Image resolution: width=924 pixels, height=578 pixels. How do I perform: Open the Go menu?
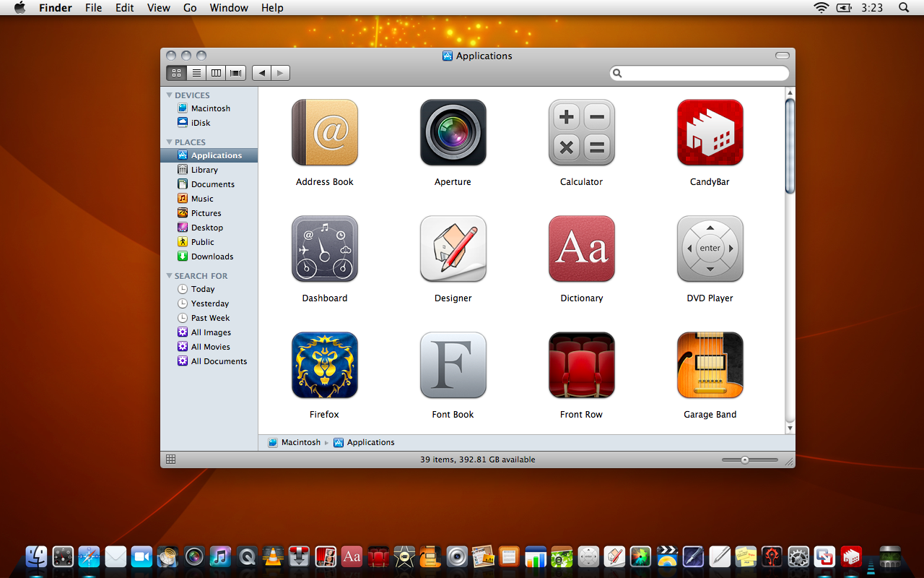tap(190, 8)
